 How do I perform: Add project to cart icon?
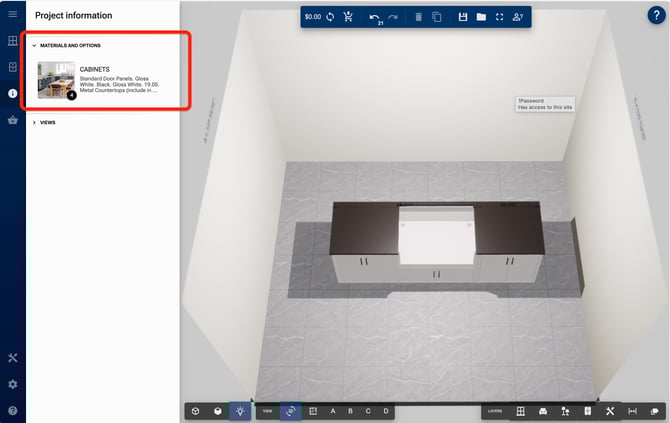point(348,17)
